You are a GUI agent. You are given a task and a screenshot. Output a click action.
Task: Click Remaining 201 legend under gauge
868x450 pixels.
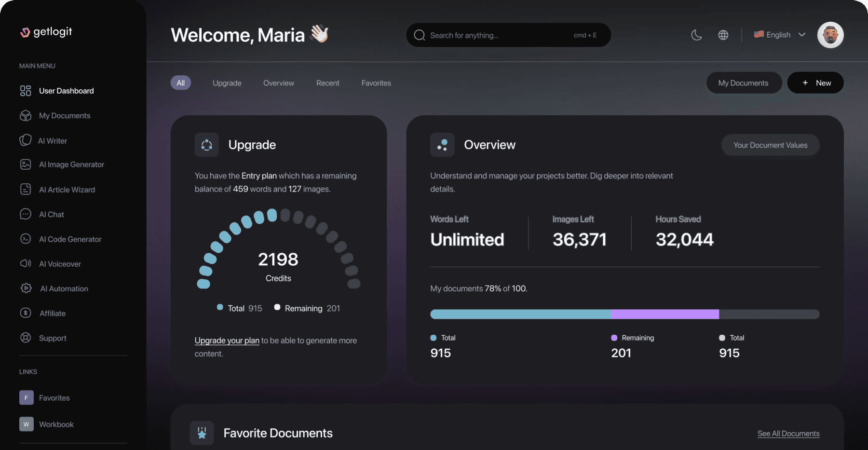coord(307,308)
